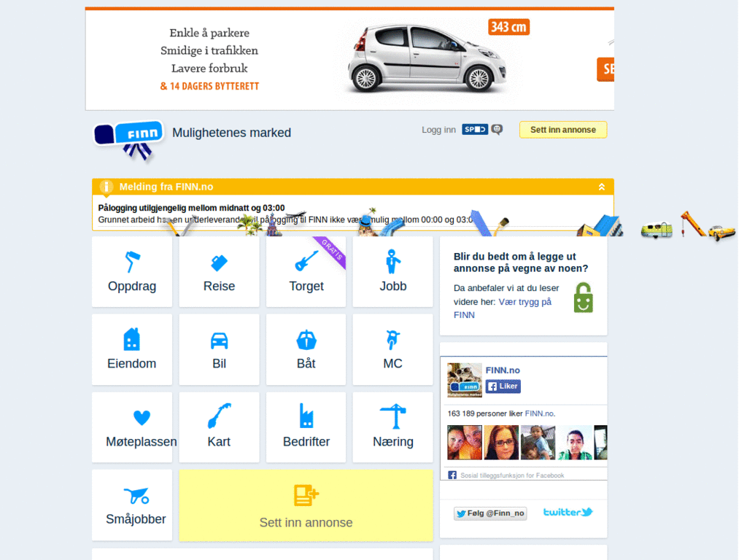Click the large yellow Sett inn annonse tile

pos(306,505)
